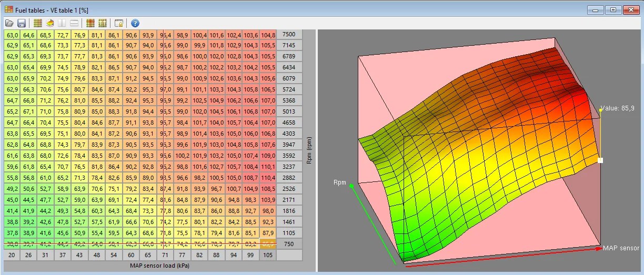Click the grid with arrows icon
644x275 pixels.
click(103, 23)
